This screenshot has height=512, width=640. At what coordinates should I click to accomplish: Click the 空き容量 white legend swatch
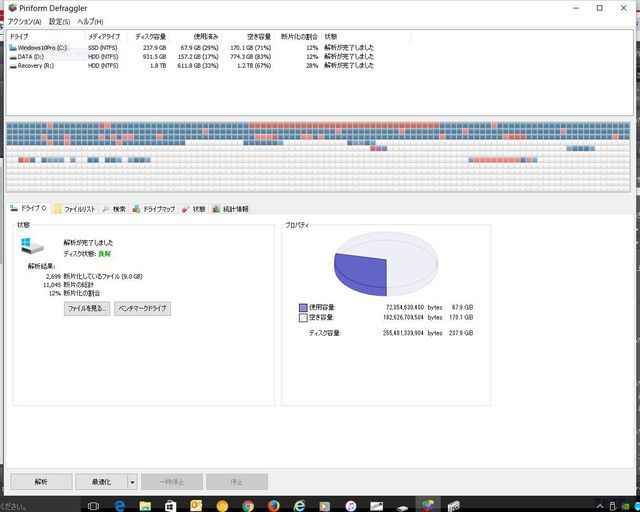pyautogui.click(x=303, y=318)
